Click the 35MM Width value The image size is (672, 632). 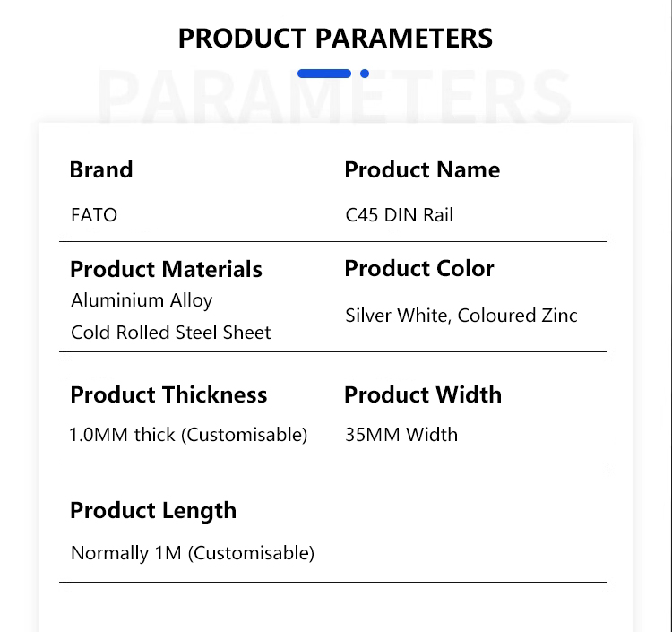401,435
